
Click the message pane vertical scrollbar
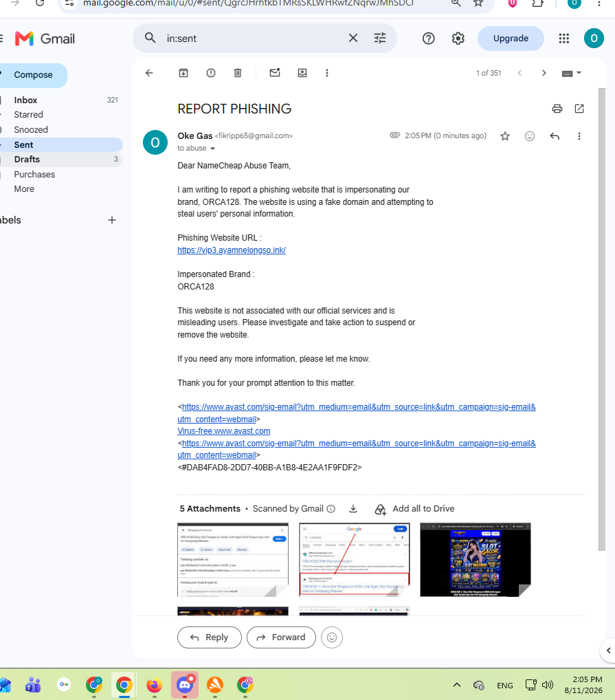point(602,319)
